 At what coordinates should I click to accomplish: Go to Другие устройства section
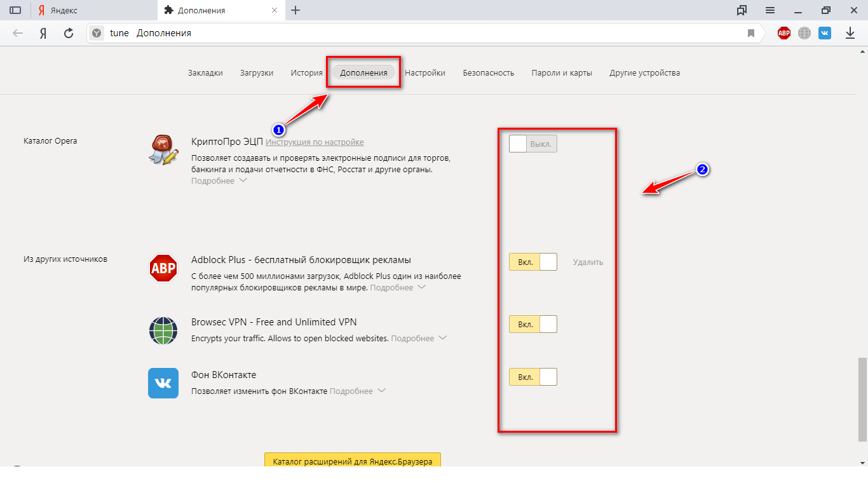point(645,73)
